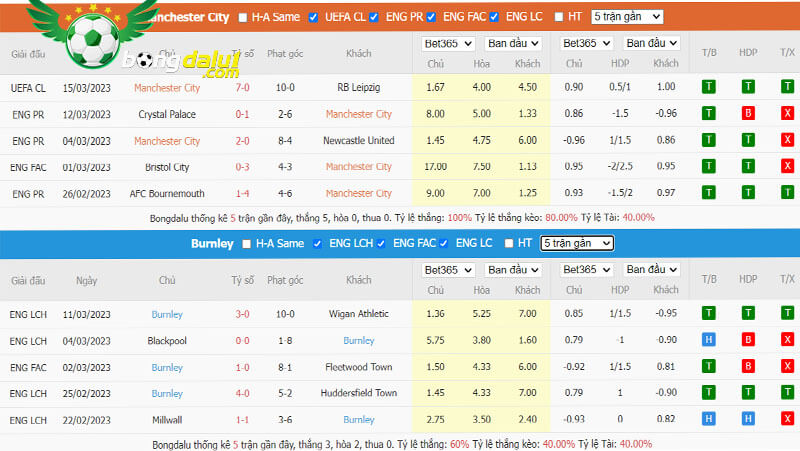Open the 1-4 score link
This screenshot has width=800, height=451.
242,193
